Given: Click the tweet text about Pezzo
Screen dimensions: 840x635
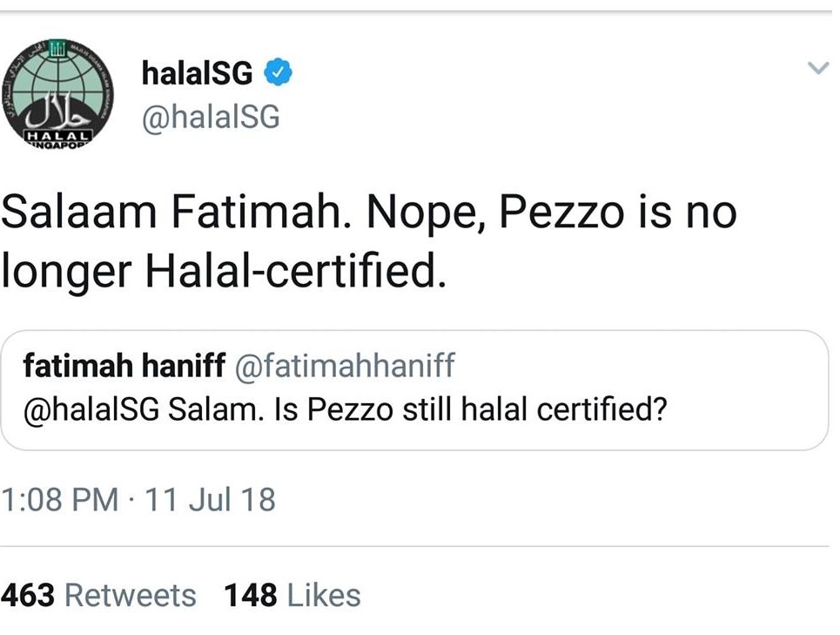Looking at the screenshot, I should coord(368,241).
